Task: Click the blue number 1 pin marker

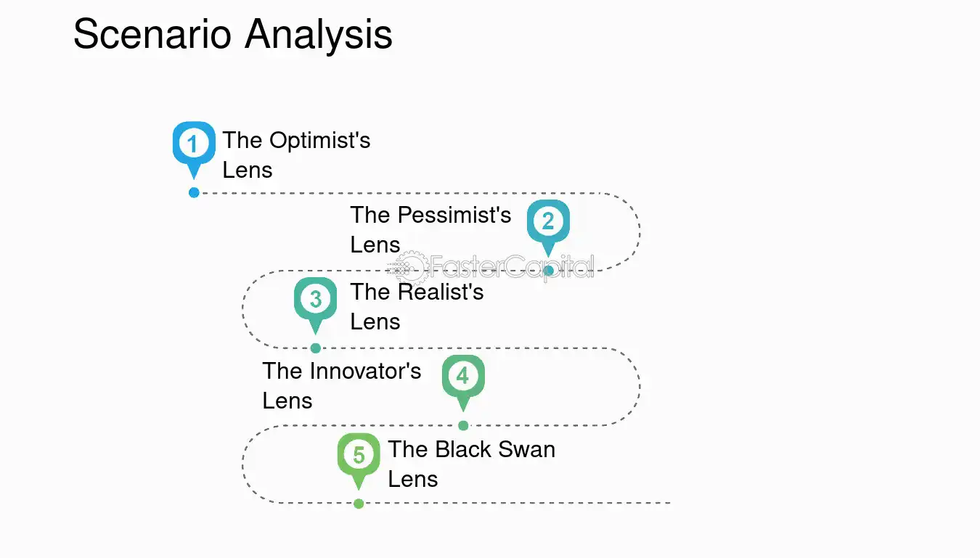Action: [193, 148]
